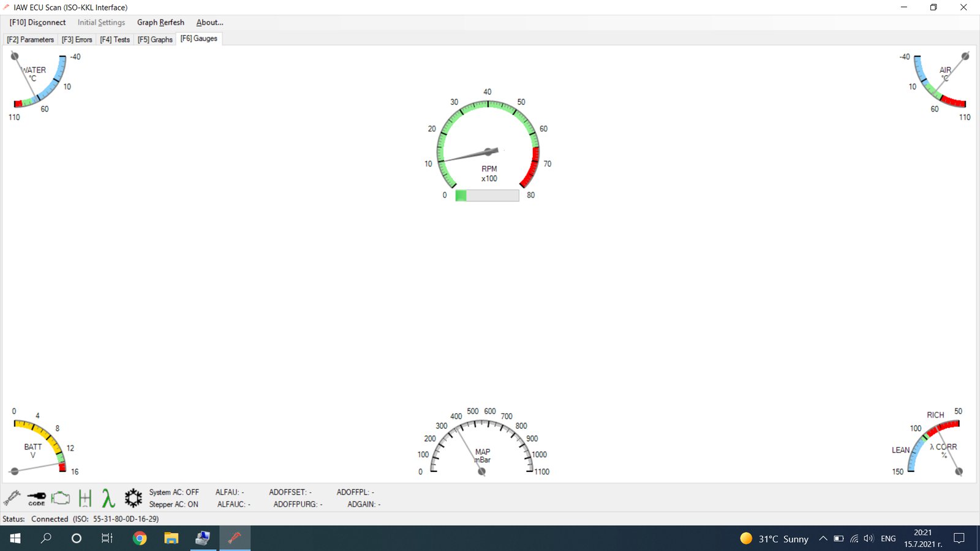Open the F4 Tests tab

115,40
